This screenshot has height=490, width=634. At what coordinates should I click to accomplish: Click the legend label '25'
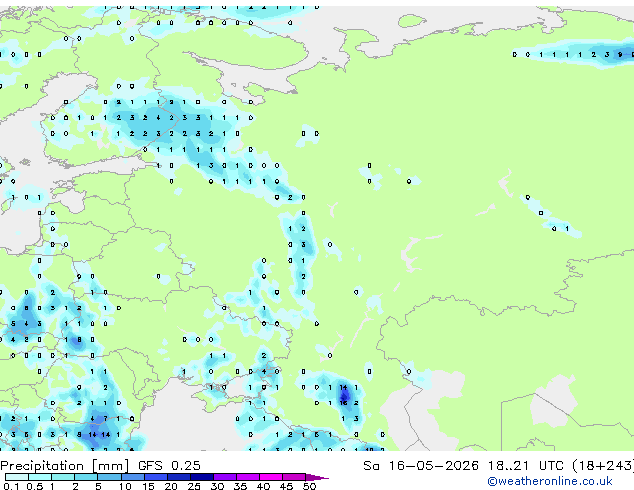194,486
